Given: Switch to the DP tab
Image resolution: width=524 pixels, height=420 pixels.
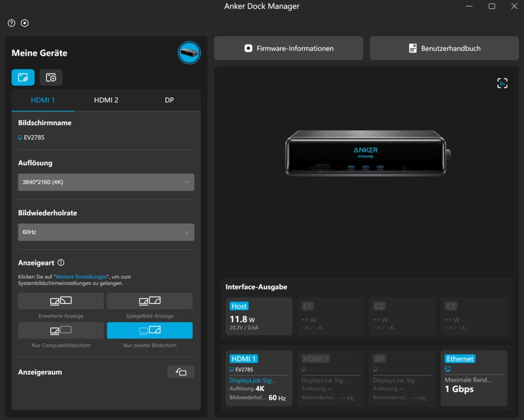Looking at the screenshot, I should [169, 100].
